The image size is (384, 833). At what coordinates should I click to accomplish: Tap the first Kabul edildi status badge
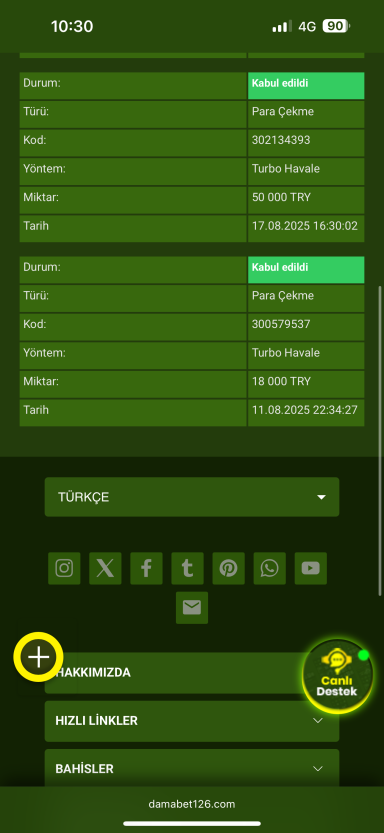point(306,86)
